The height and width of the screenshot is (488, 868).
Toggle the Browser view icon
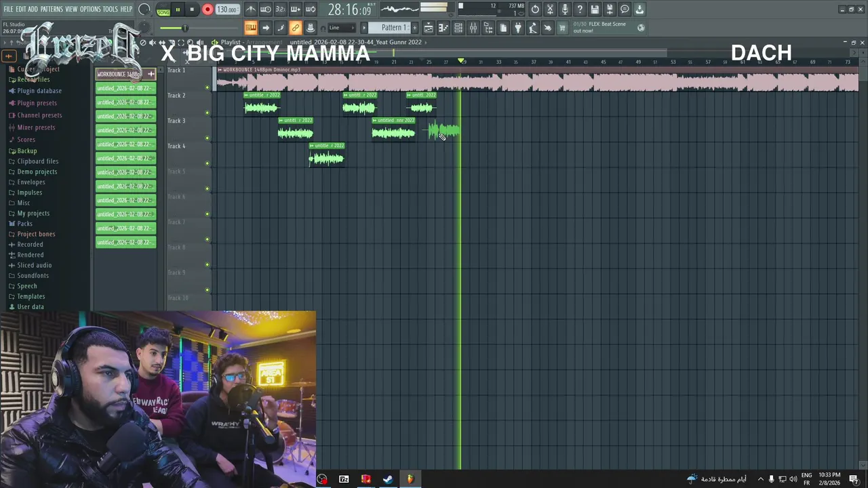pyautogui.click(x=488, y=28)
